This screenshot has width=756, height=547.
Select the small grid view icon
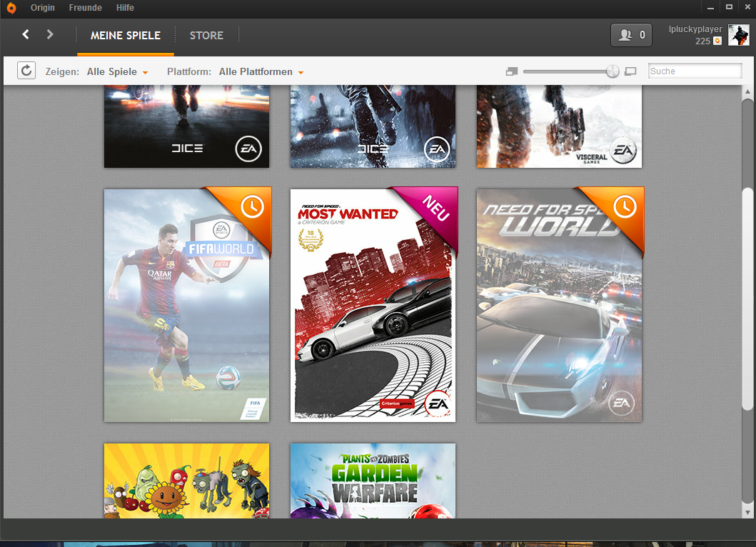tap(511, 71)
